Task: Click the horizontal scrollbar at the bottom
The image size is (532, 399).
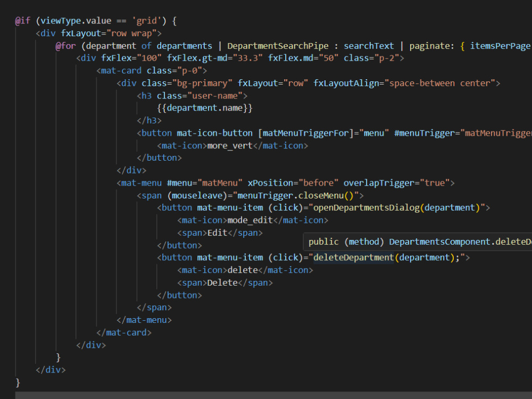Action: [x=273, y=395]
